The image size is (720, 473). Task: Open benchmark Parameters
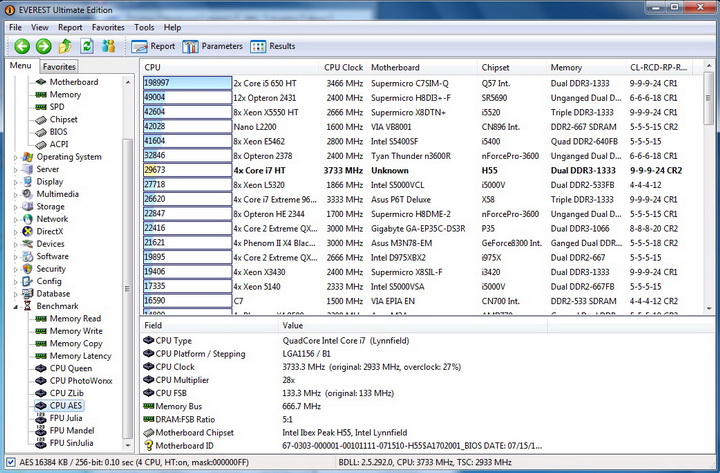tap(212, 46)
